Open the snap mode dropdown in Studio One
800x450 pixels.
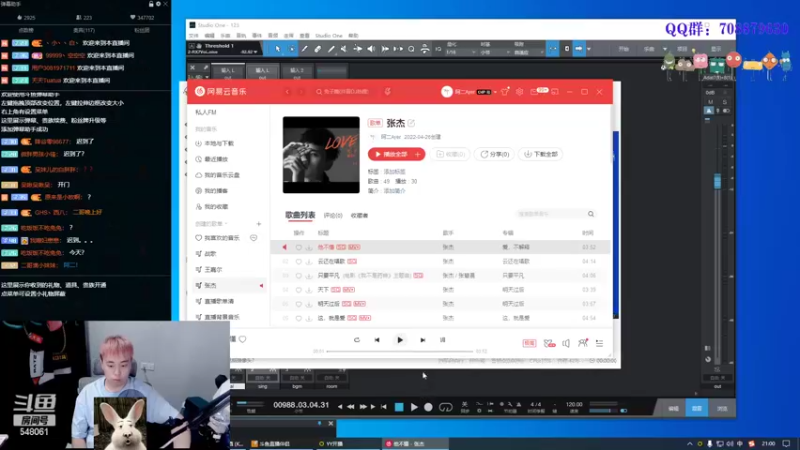click(528, 52)
